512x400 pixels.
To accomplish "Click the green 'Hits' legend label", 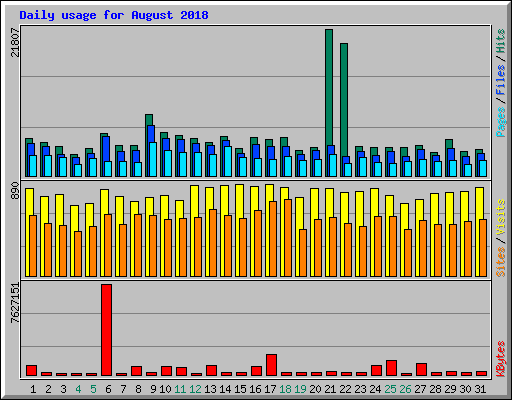I will (x=501, y=41).
